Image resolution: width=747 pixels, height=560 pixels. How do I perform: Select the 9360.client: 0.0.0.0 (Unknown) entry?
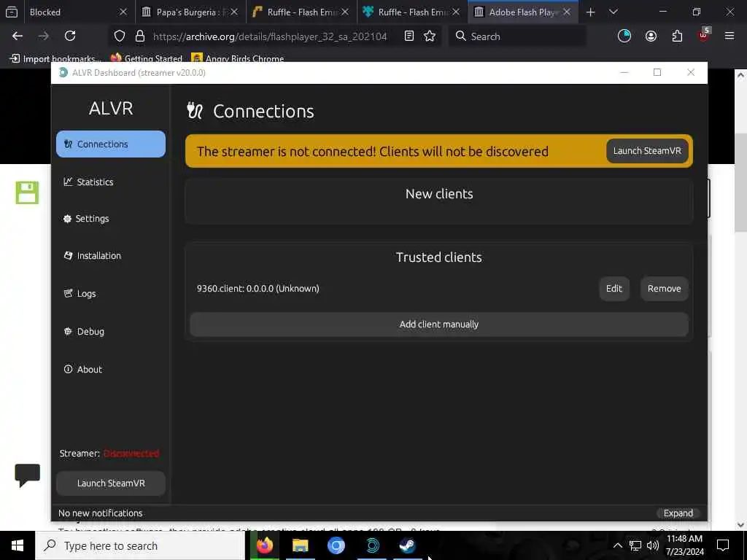(x=258, y=289)
